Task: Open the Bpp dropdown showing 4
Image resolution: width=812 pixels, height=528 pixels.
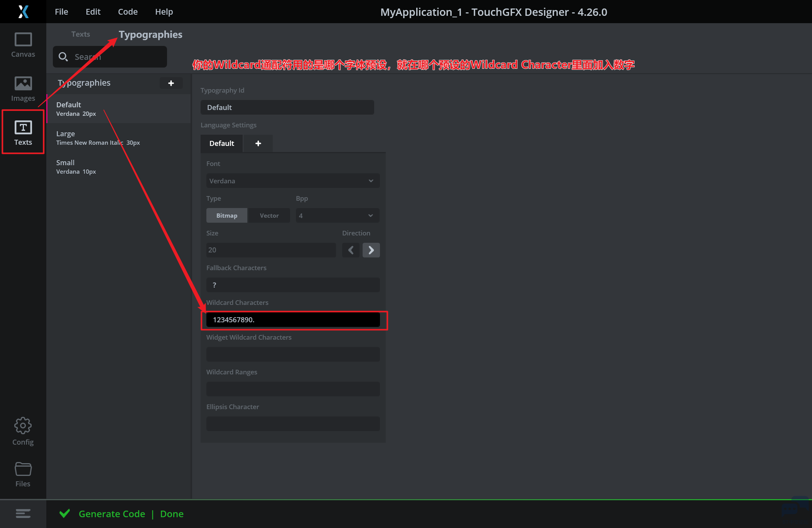Action: [x=337, y=215]
